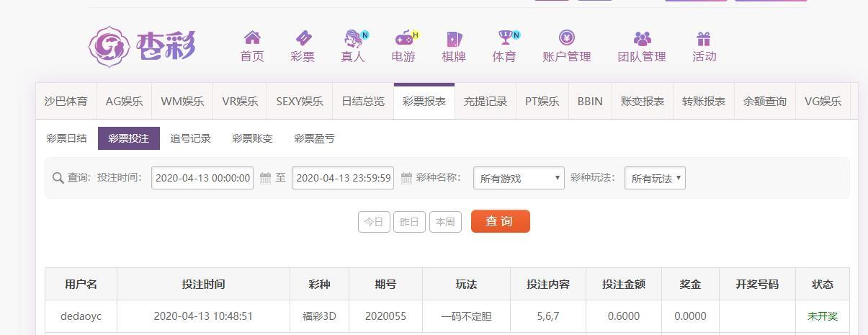Open the 活动 gift icon
The width and height of the screenshot is (868, 335).
(704, 38)
